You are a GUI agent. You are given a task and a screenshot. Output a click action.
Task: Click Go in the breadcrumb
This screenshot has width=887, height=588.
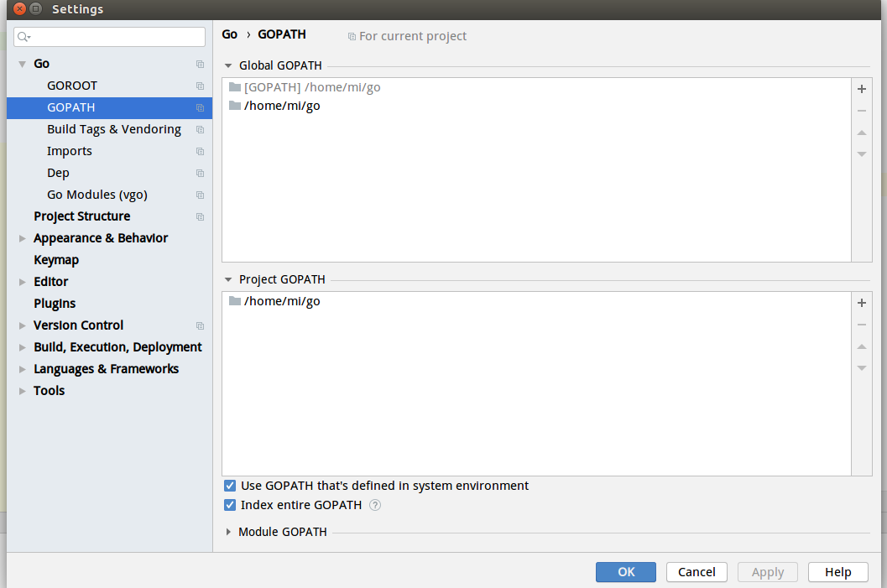[x=230, y=34]
